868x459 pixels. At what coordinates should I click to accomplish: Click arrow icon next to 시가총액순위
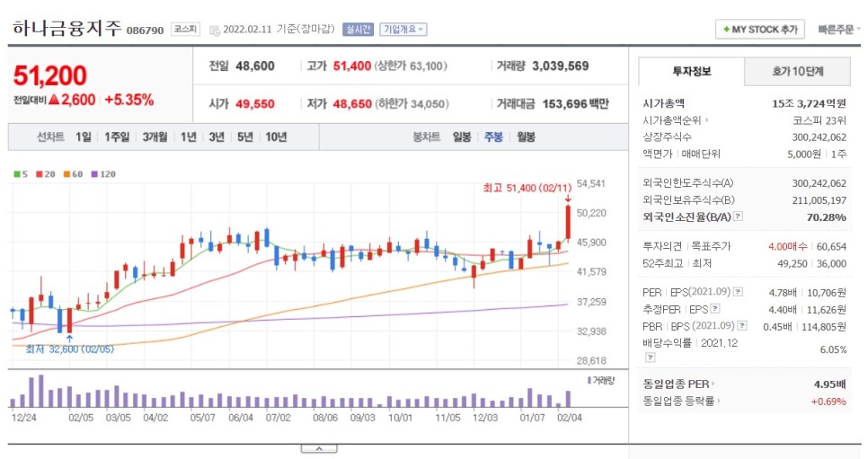(x=707, y=120)
